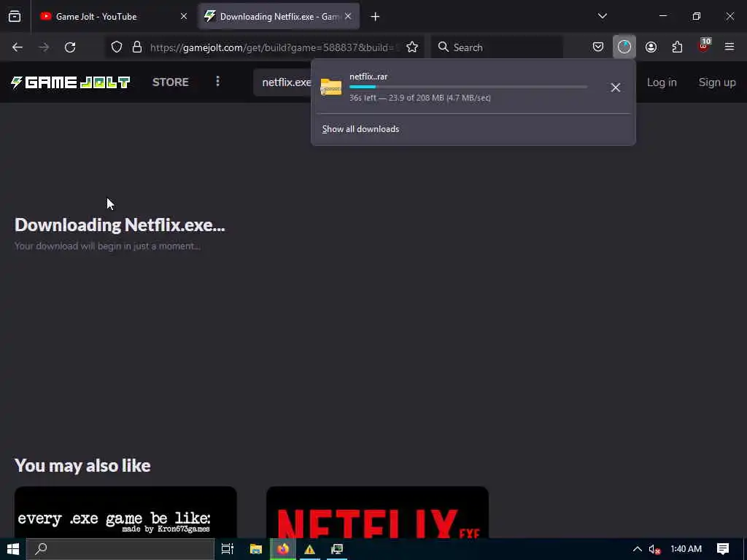Screen dimensions: 747x560
Task: Click the Windows taskbar search box
Action: click(120, 549)
